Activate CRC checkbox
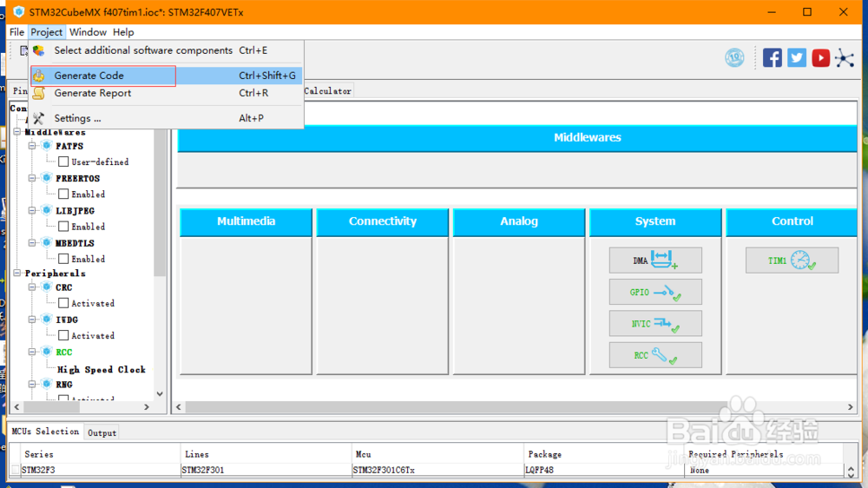 coord(63,303)
